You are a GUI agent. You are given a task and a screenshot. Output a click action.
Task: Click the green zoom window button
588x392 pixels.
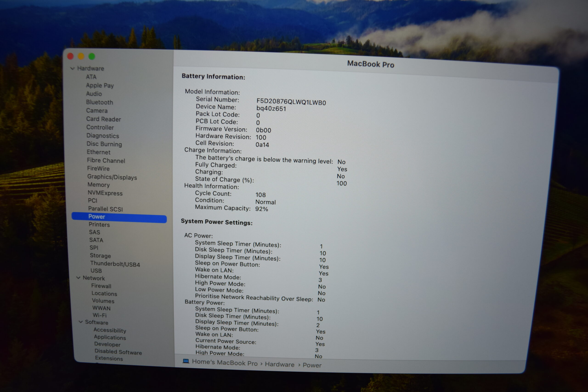(x=92, y=56)
